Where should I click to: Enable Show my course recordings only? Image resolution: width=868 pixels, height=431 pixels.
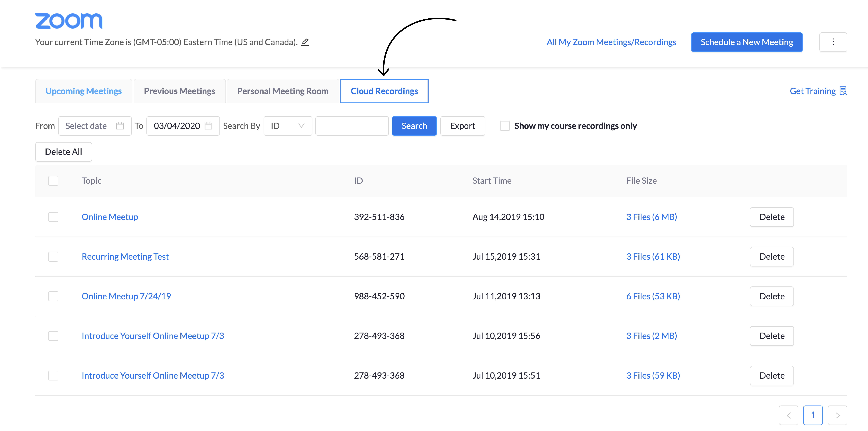(x=505, y=126)
